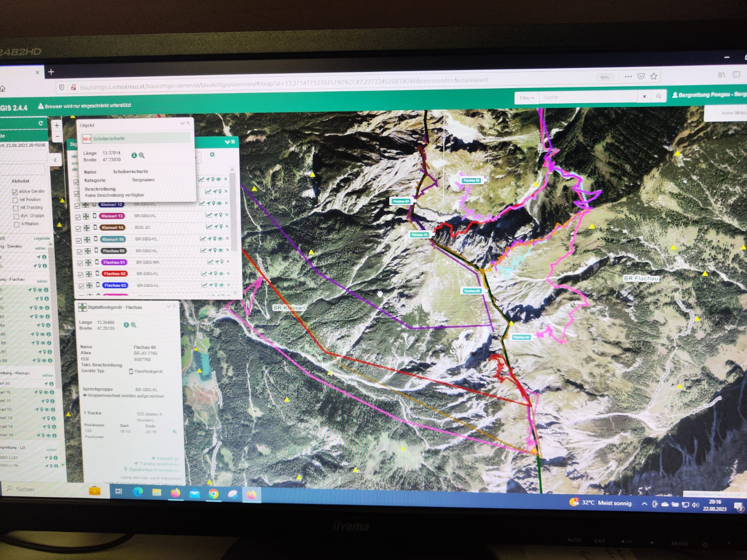747x560 pixels.
Task: Hide Flachau 60 track with eye icon
Action: coord(221,250)
